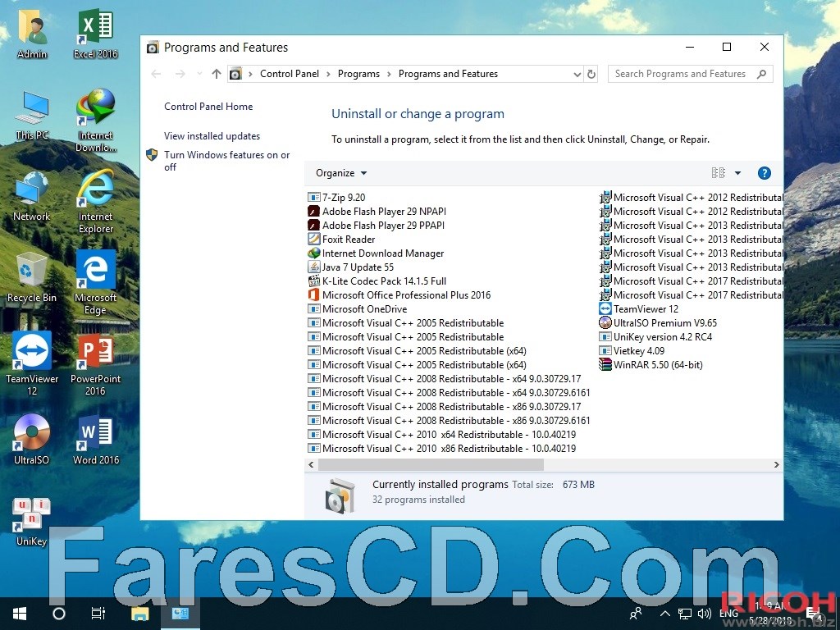This screenshot has height=630, width=840.
Task: Expand the address bar history dropdown
Action: tap(577, 74)
